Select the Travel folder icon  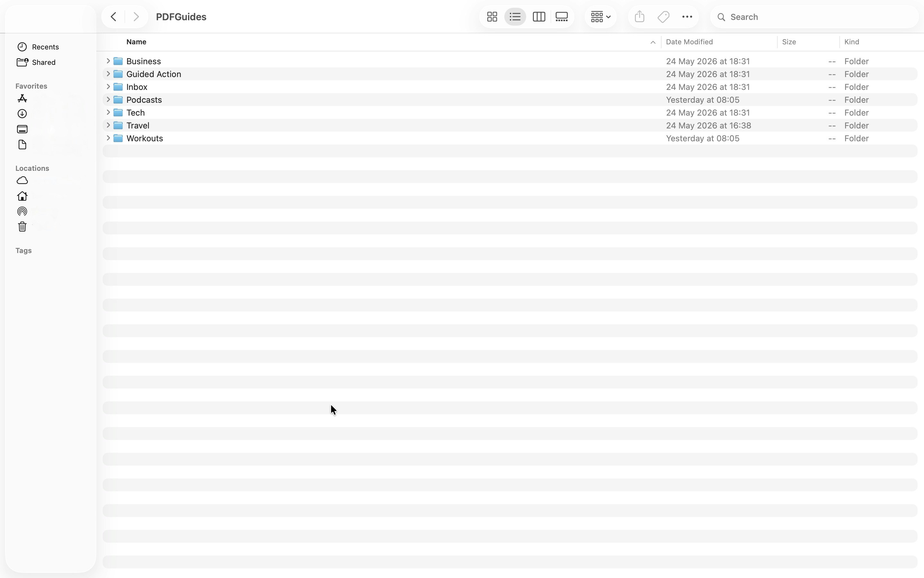click(x=118, y=125)
